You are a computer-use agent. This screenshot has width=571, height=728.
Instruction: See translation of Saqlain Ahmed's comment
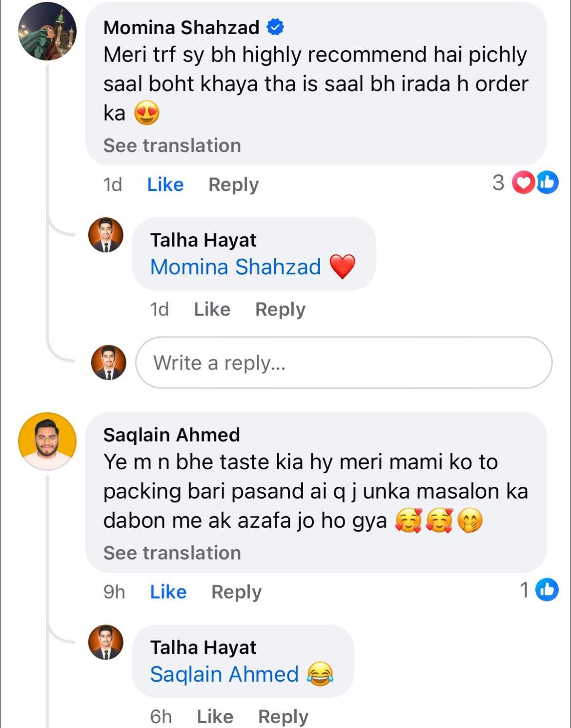pyautogui.click(x=172, y=553)
